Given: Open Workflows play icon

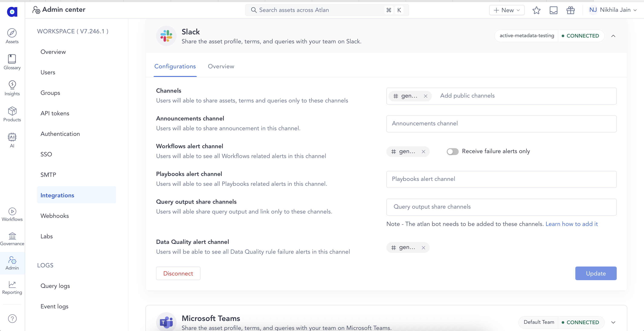Looking at the screenshot, I should click(x=12, y=211).
